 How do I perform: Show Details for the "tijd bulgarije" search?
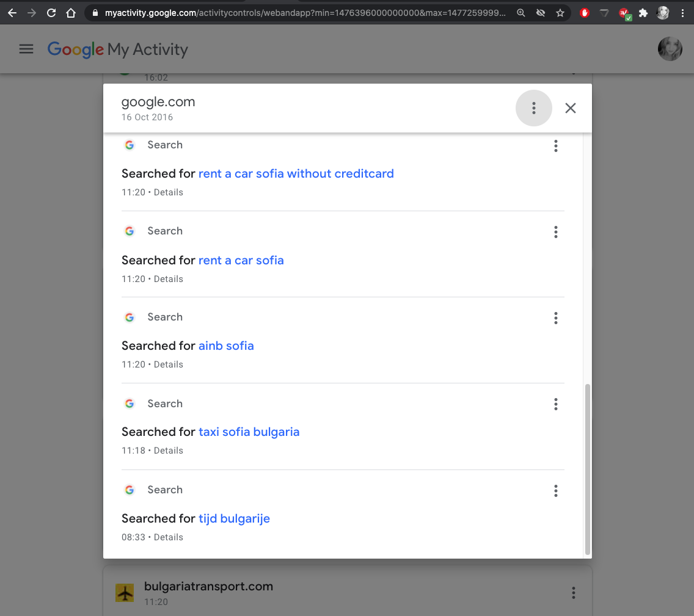tap(169, 537)
